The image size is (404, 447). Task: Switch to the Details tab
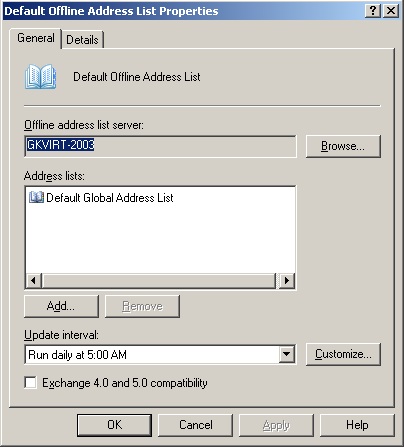click(82, 40)
